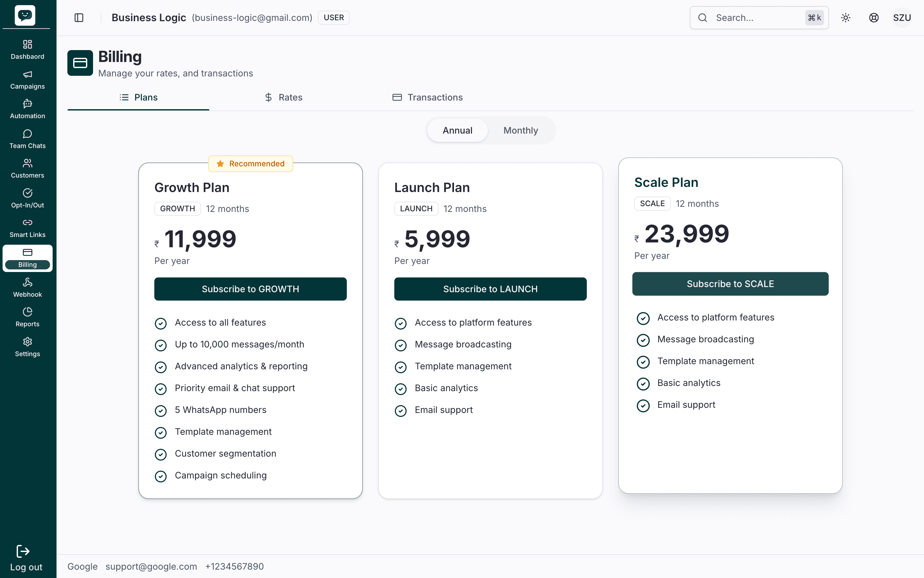Open Smart Links in the sidebar

coord(28,228)
